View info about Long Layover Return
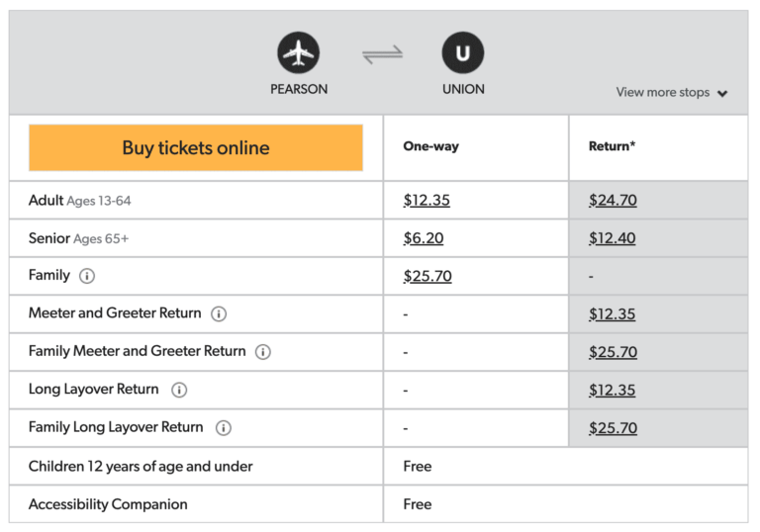Screen dimensions: 760x532 pos(179,390)
